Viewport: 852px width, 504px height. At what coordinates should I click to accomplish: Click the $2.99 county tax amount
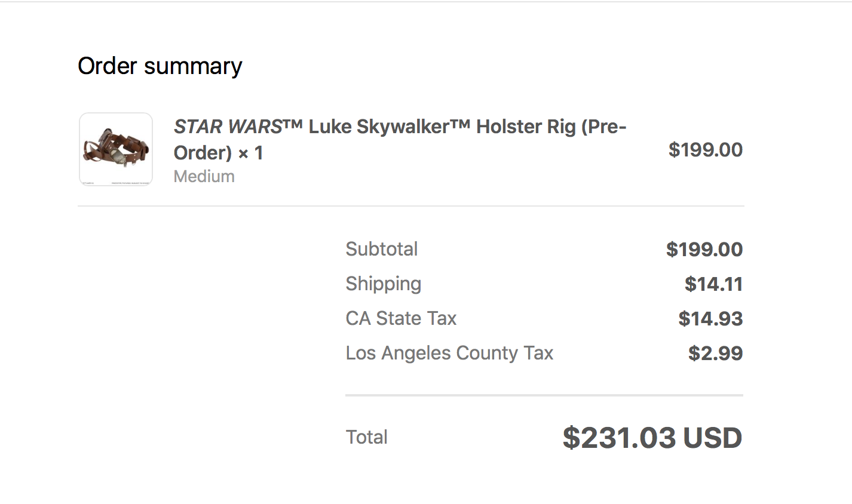(x=716, y=354)
